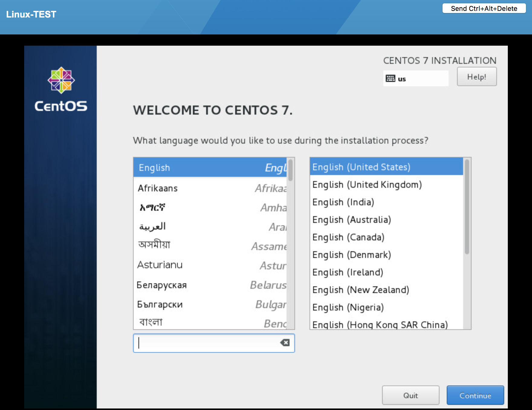Click the Linux-TEST title label
Image resolution: width=532 pixels, height=410 pixels.
pyautogui.click(x=31, y=14)
